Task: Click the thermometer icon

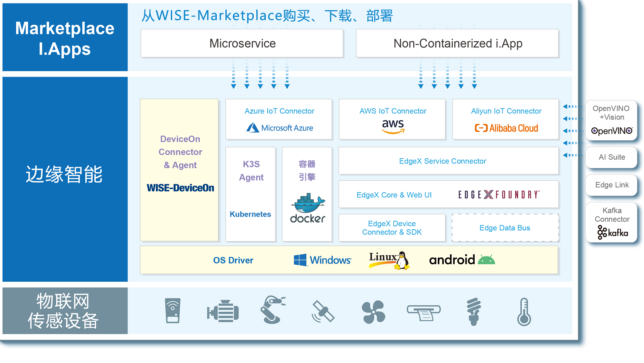Action: click(524, 312)
